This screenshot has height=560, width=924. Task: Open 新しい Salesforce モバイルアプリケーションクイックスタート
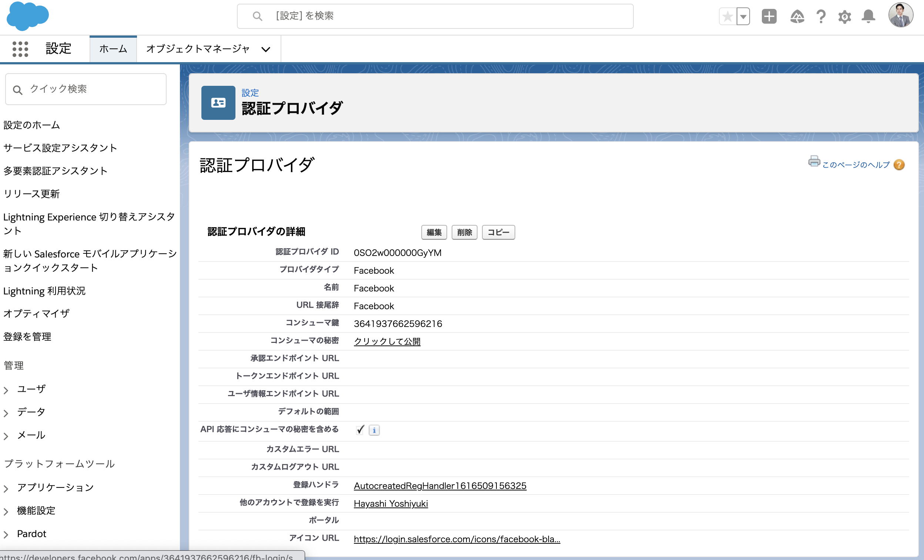coord(90,261)
